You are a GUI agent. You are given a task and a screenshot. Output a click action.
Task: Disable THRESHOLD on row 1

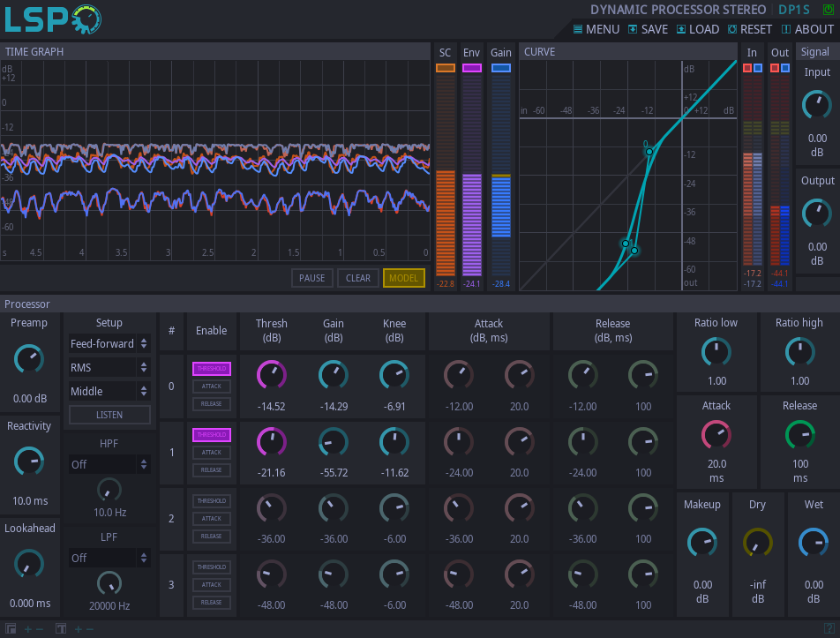[212, 435]
